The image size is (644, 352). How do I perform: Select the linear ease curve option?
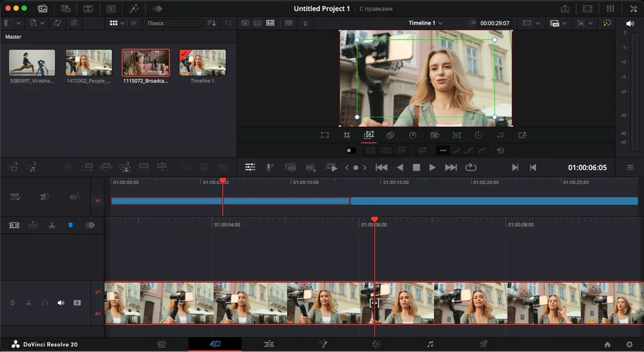coord(443,151)
